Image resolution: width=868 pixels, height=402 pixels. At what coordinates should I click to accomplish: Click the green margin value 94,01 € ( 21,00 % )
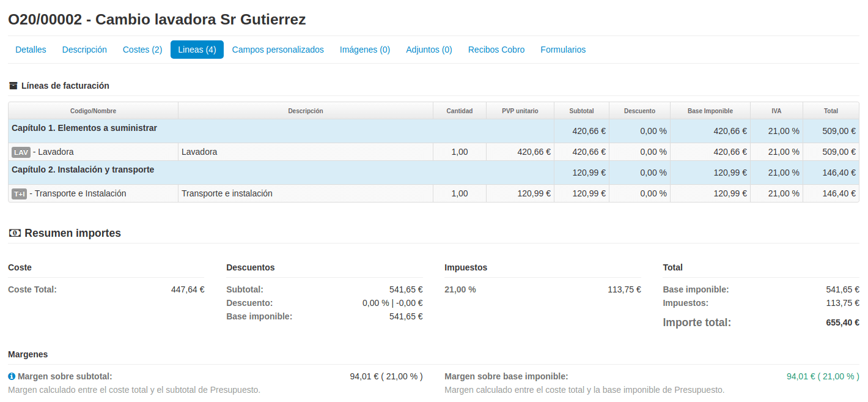tap(823, 376)
